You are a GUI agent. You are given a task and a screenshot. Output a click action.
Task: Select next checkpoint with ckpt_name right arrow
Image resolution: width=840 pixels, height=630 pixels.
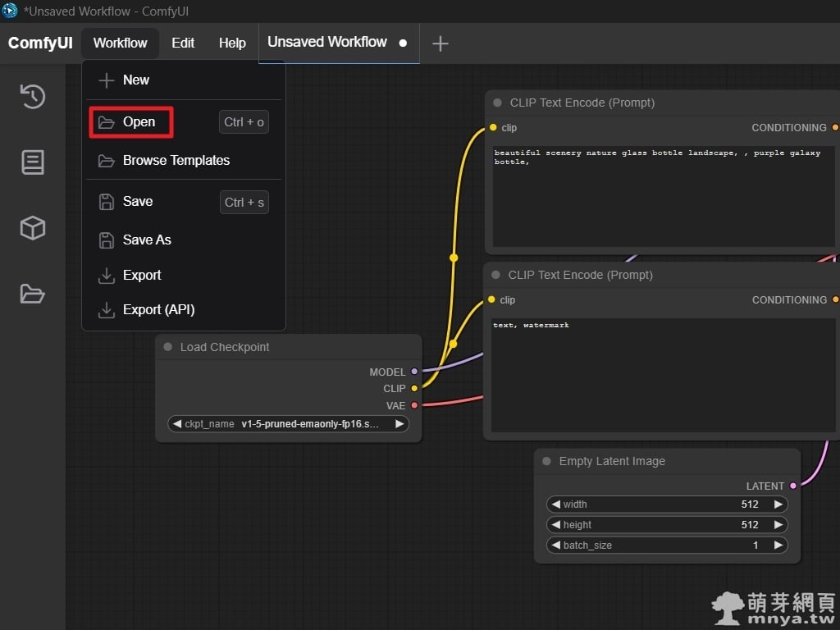pos(399,424)
